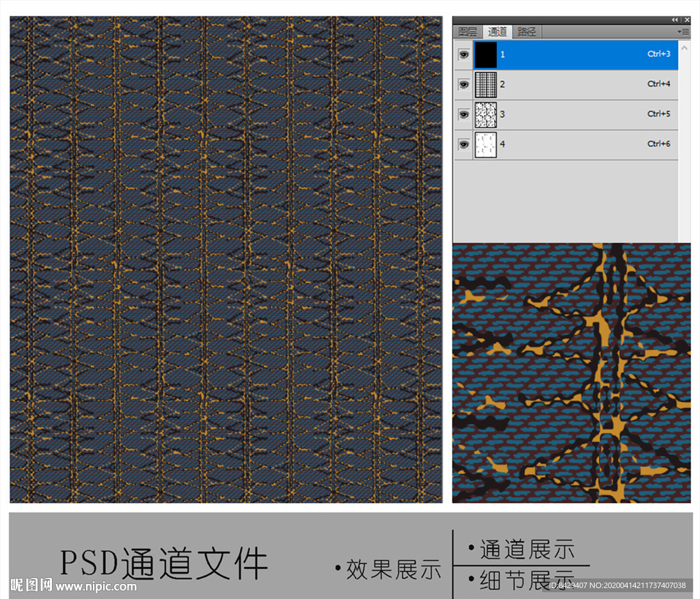Image resolution: width=700 pixels, height=599 pixels.
Task: Click the speckled thumbnail of channel 3
Action: [485, 115]
